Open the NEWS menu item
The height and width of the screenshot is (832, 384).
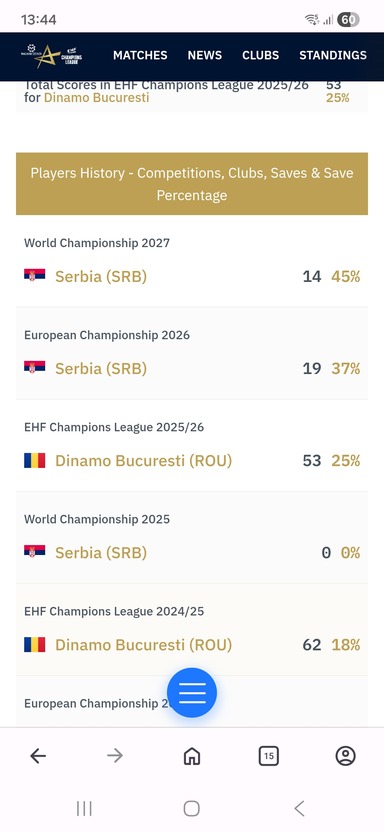[205, 55]
